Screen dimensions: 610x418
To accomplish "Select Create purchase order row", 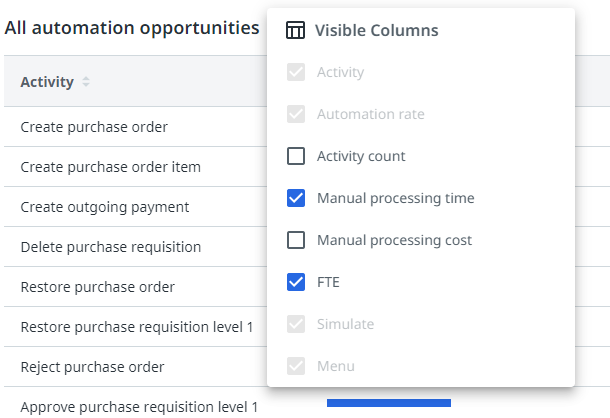I will [94, 127].
